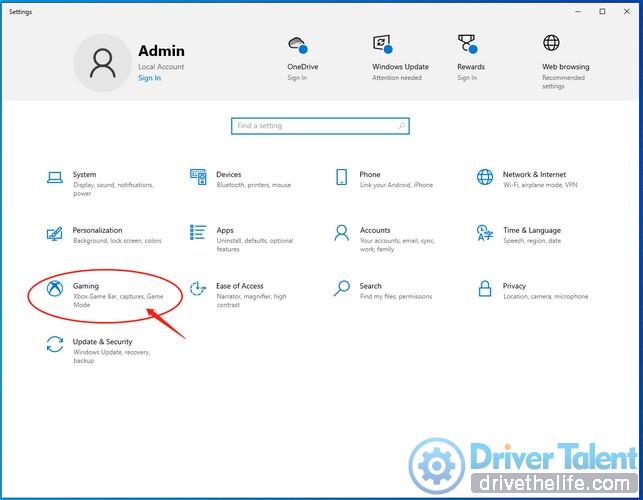Click 'Background, lock screen, colors' description

pos(117,241)
